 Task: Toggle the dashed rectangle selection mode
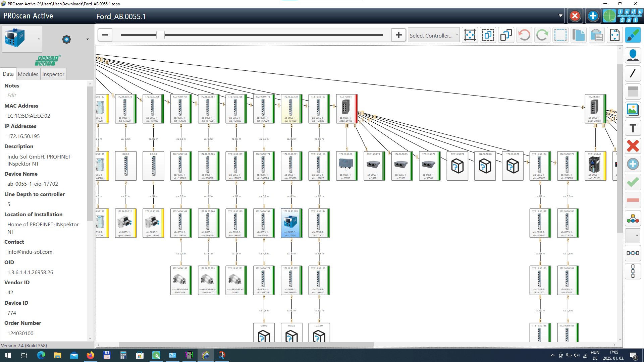tap(560, 35)
